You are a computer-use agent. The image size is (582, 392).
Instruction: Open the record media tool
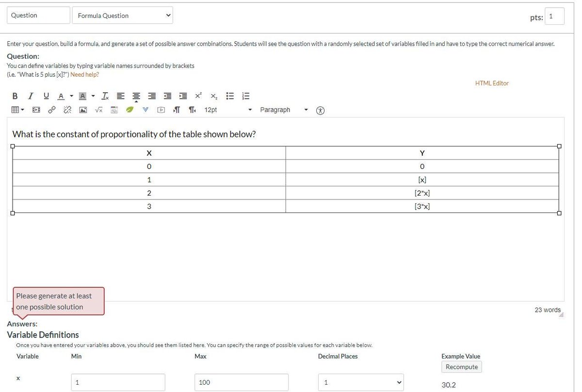(114, 110)
